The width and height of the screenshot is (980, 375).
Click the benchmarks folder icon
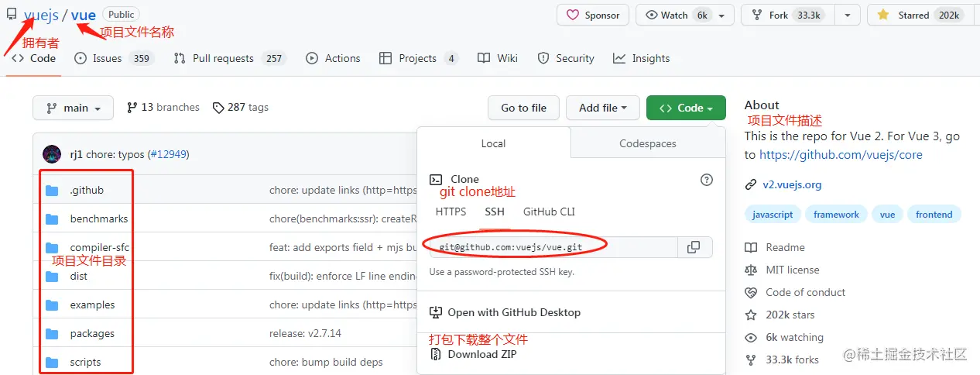[x=52, y=219]
